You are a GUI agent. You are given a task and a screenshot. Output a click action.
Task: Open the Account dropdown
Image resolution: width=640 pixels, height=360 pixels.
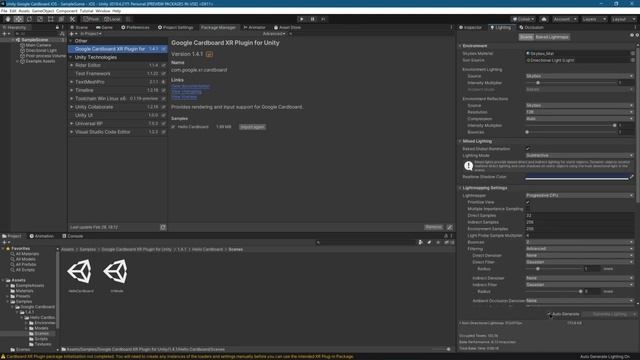(x=565, y=19)
